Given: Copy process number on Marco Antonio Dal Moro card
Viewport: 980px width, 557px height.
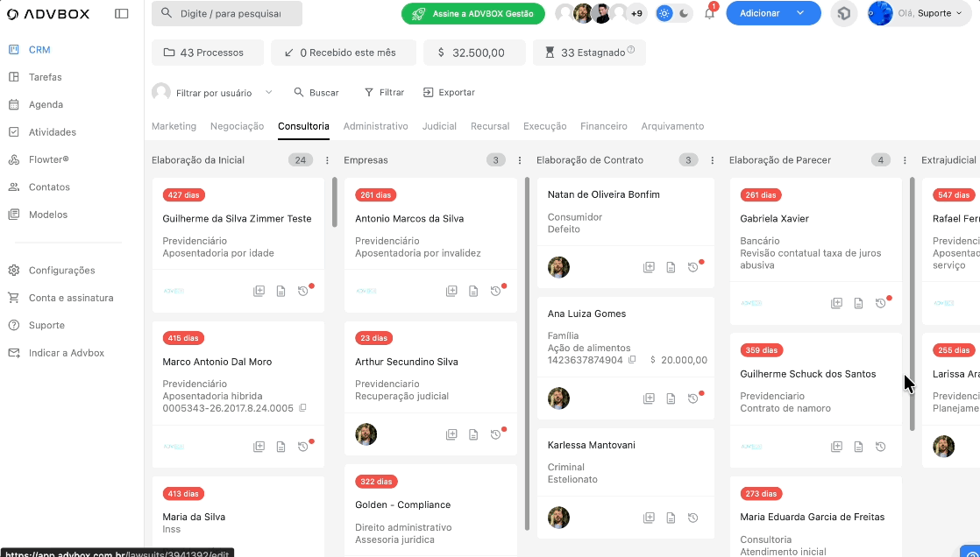Looking at the screenshot, I should [x=303, y=408].
